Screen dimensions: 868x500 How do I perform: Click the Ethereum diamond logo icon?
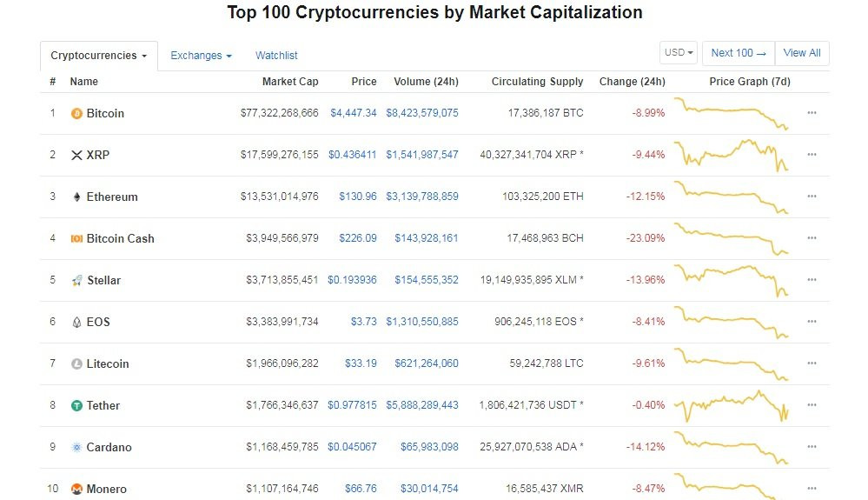coord(76,197)
